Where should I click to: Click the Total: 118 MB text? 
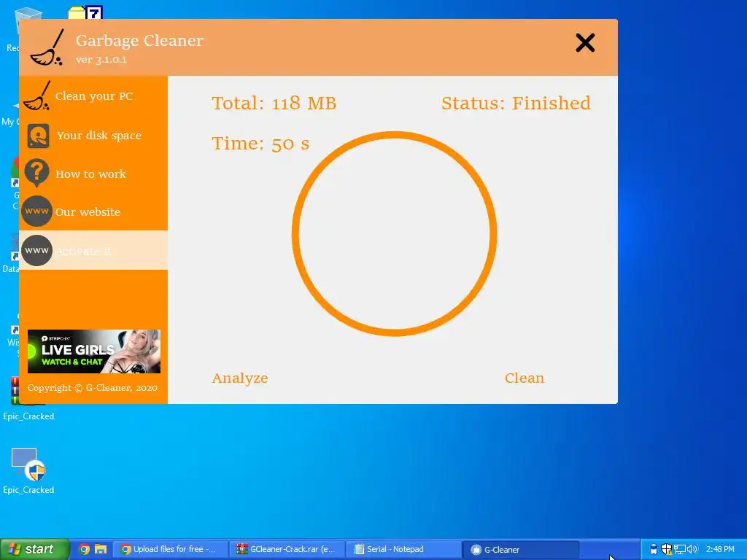pyautogui.click(x=274, y=103)
